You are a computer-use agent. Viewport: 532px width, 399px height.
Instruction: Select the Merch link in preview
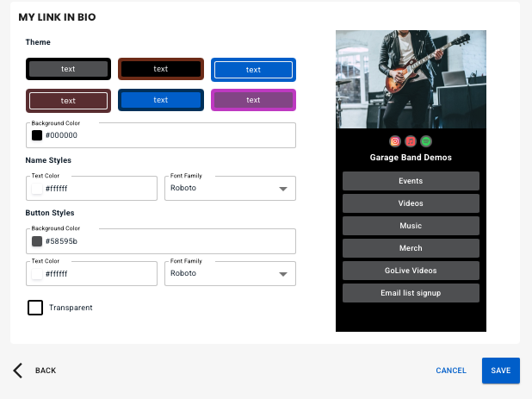click(411, 248)
